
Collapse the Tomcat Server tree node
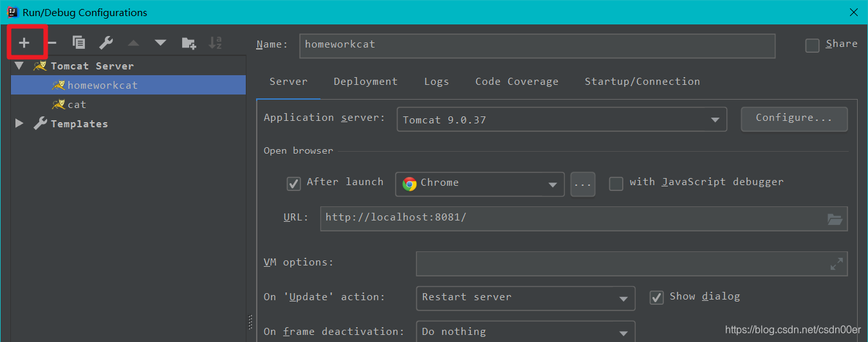[19, 66]
